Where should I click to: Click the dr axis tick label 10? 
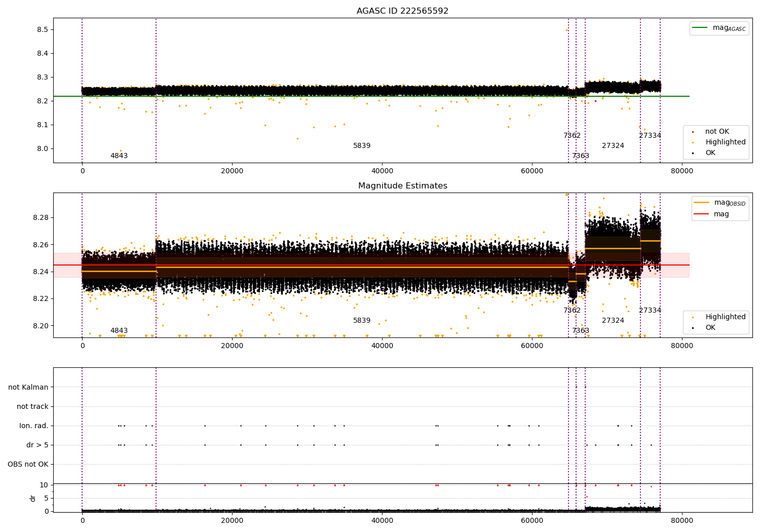pyautogui.click(x=44, y=485)
